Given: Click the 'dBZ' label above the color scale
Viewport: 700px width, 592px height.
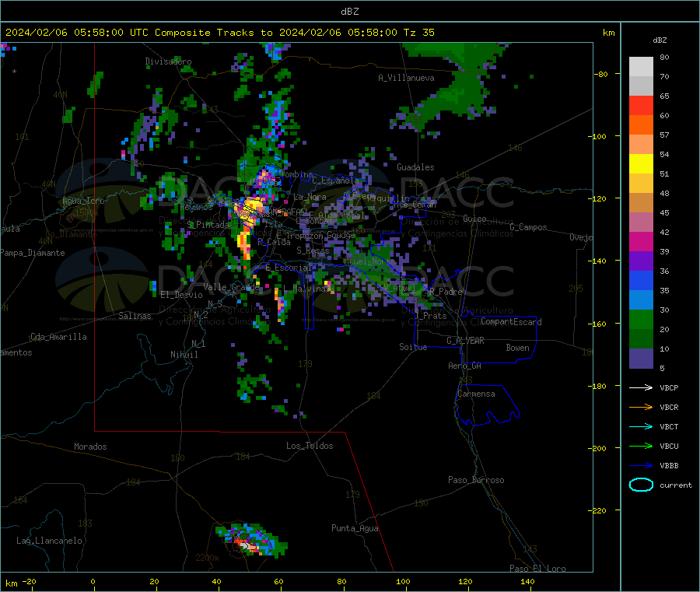Looking at the screenshot, I should (x=660, y=40).
